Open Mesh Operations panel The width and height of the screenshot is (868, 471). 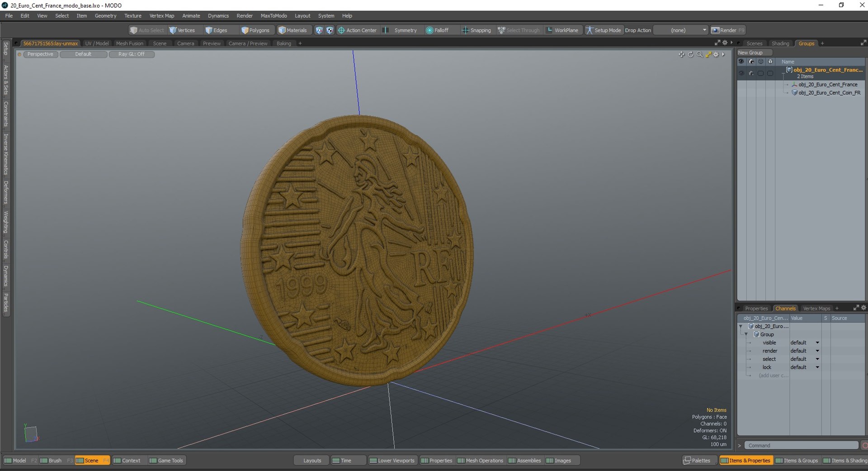pyautogui.click(x=480, y=461)
